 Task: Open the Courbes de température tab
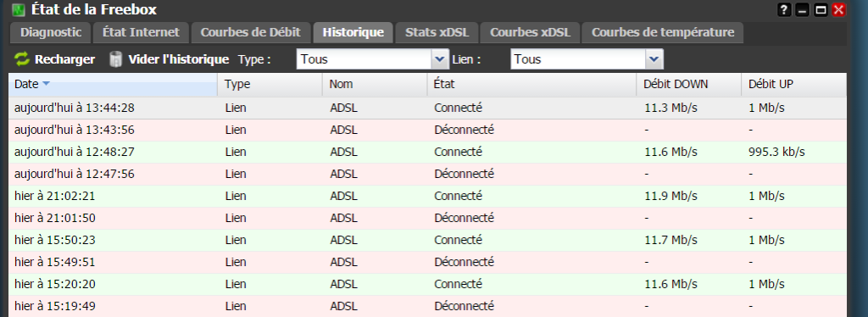tap(663, 33)
